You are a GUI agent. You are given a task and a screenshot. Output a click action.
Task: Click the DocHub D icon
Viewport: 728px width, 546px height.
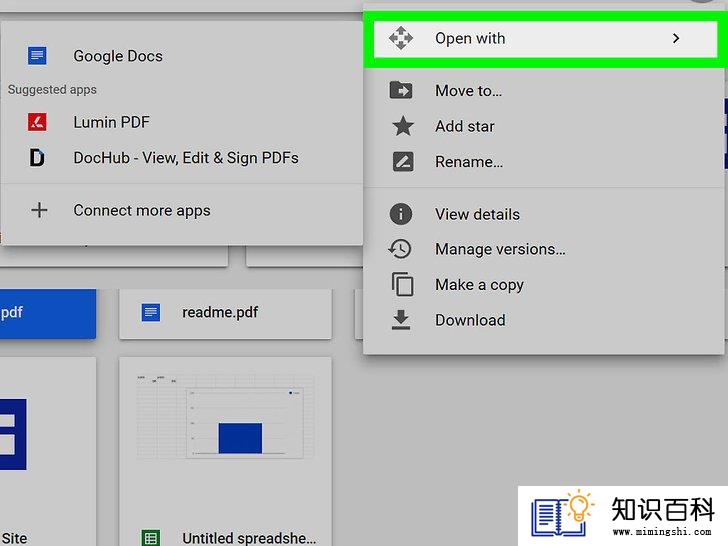point(37,158)
